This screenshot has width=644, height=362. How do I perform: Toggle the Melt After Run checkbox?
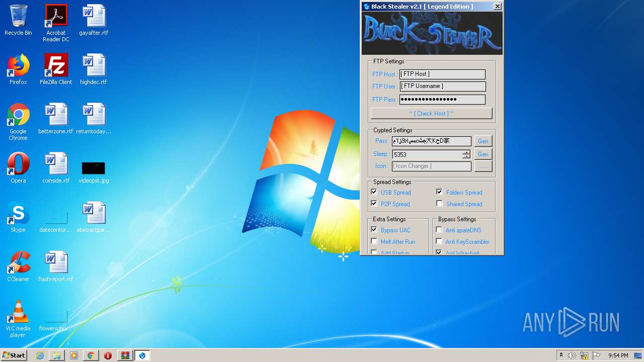(374, 241)
